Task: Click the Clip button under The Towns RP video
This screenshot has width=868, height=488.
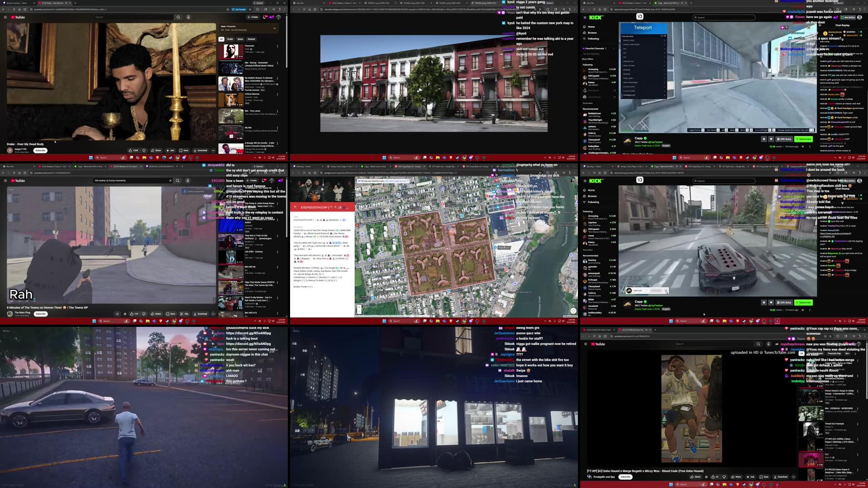Action: pos(184,314)
